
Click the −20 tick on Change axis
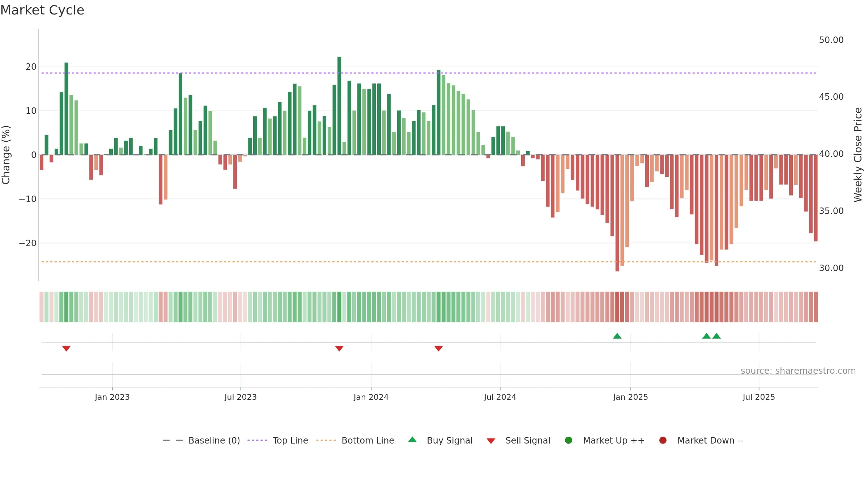(28, 243)
